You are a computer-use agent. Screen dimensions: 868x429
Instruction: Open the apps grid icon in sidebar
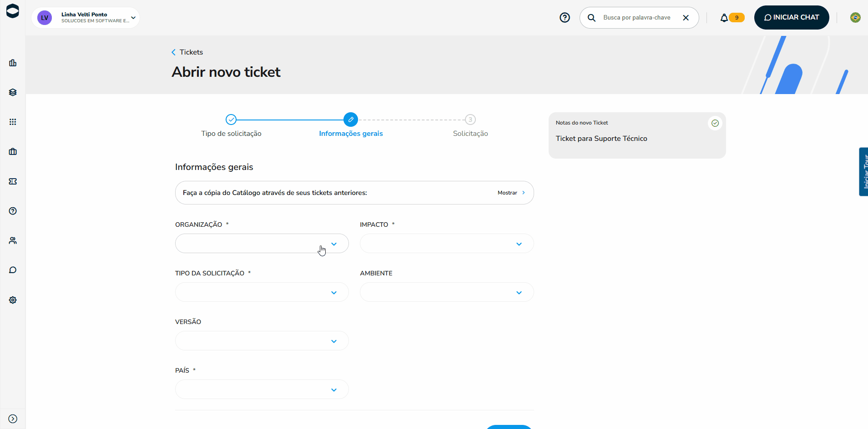[13, 122]
